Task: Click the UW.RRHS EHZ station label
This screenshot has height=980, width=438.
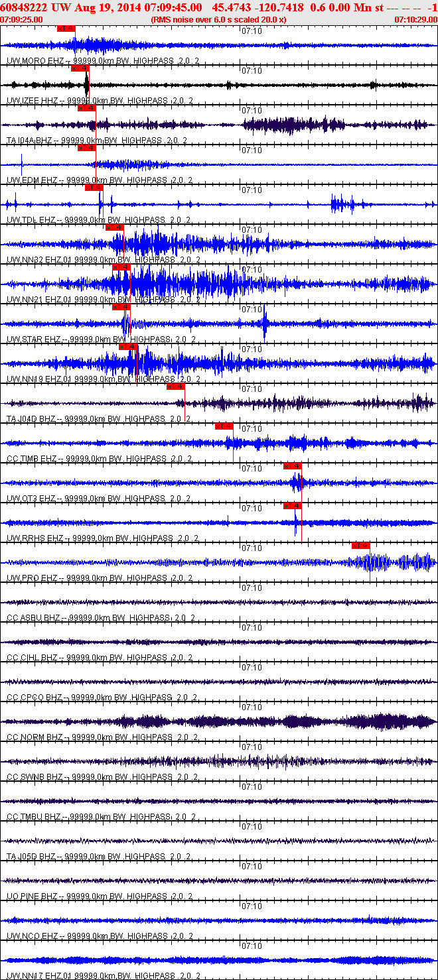Action: tap(34, 538)
